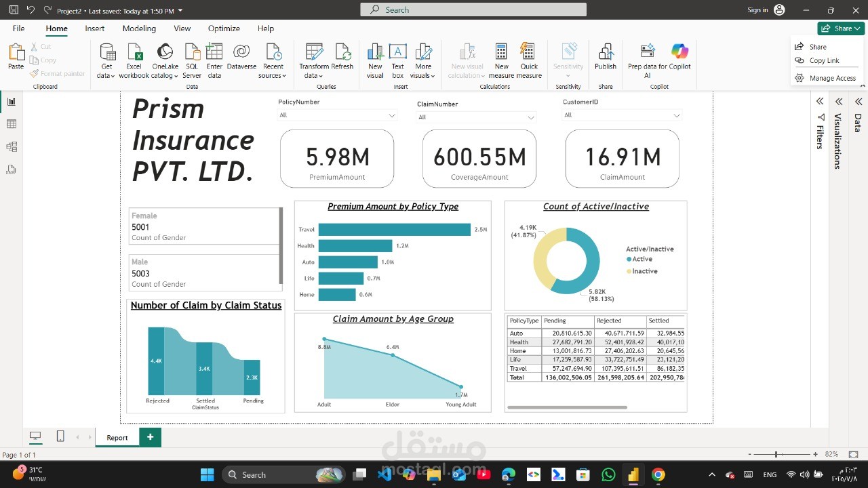
Task: Switch to mobile layout view
Action: [60, 436]
